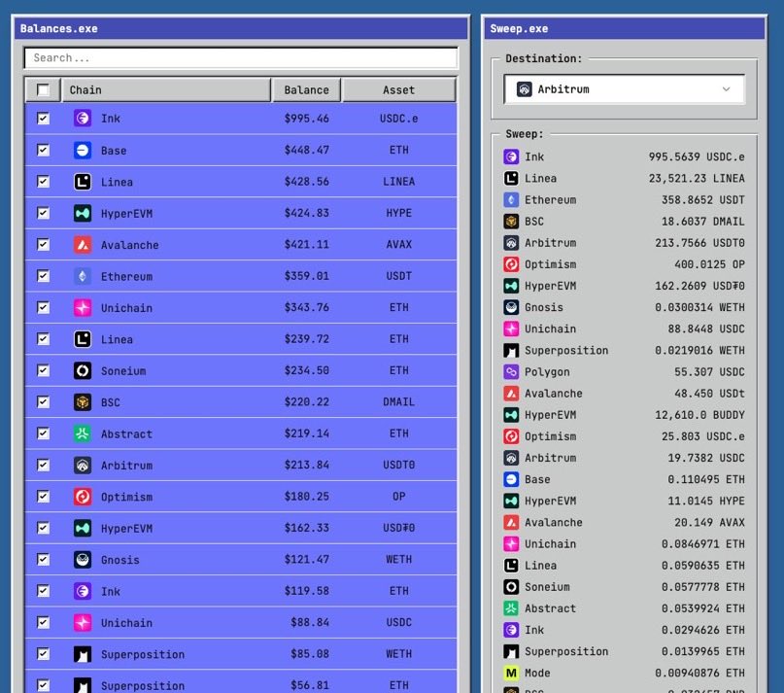The height and width of the screenshot is (693, 784).
Task: Click the $180.25 Optimism balance
Action: [306, 497]
